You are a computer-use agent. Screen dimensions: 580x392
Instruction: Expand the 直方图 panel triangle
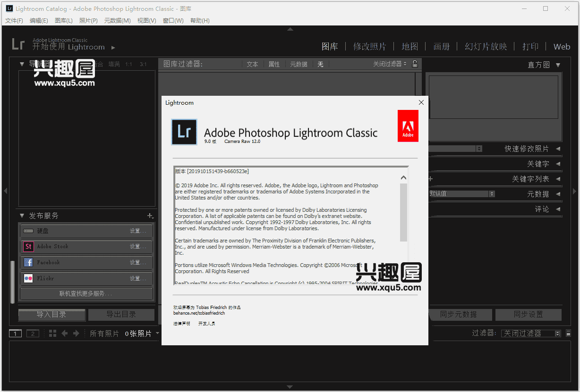click(x=558, y=65)
